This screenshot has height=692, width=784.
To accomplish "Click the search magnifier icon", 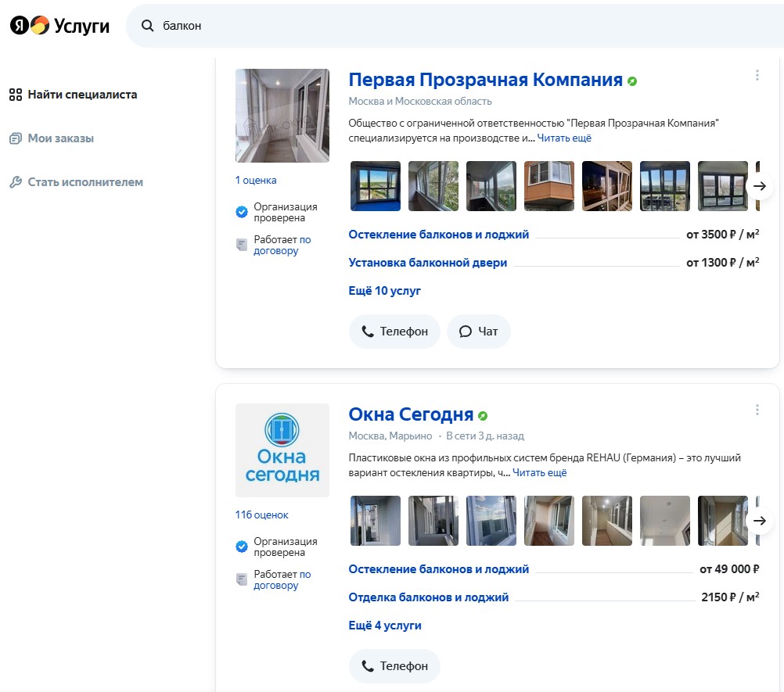I will pyautogui.click(x=147, y=26).
